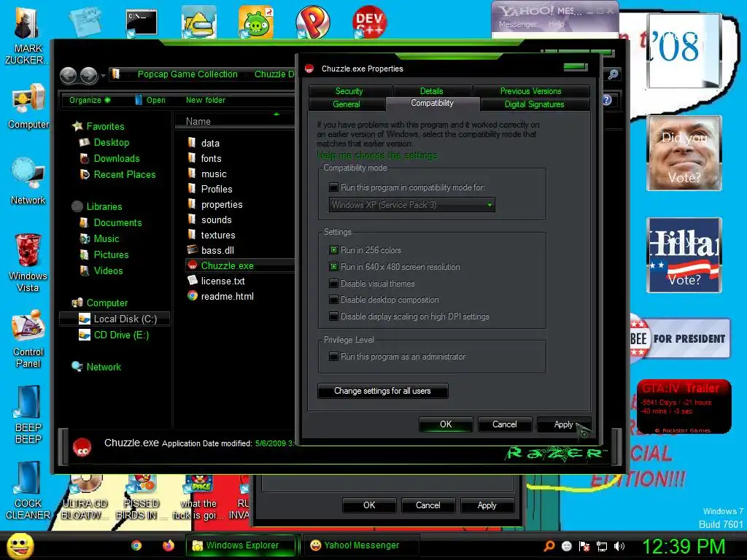Click the smiley Start button

[x=20, y=545]
